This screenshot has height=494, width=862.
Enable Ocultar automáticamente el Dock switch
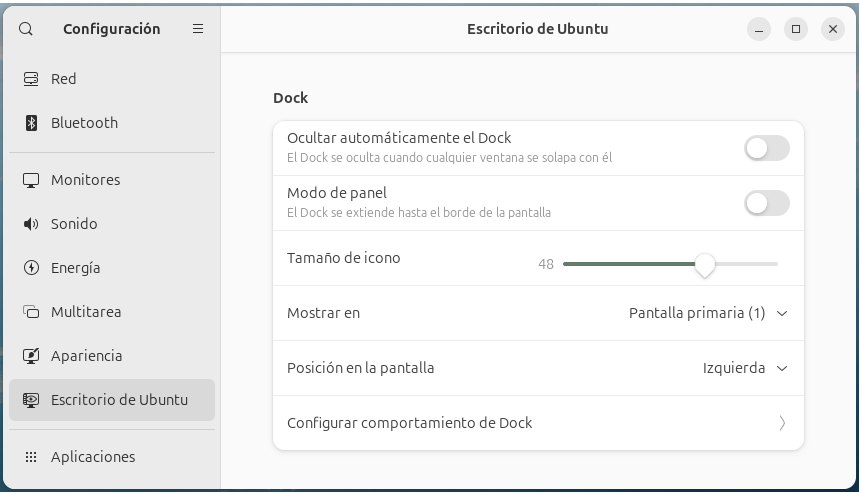tap(766, 148)
